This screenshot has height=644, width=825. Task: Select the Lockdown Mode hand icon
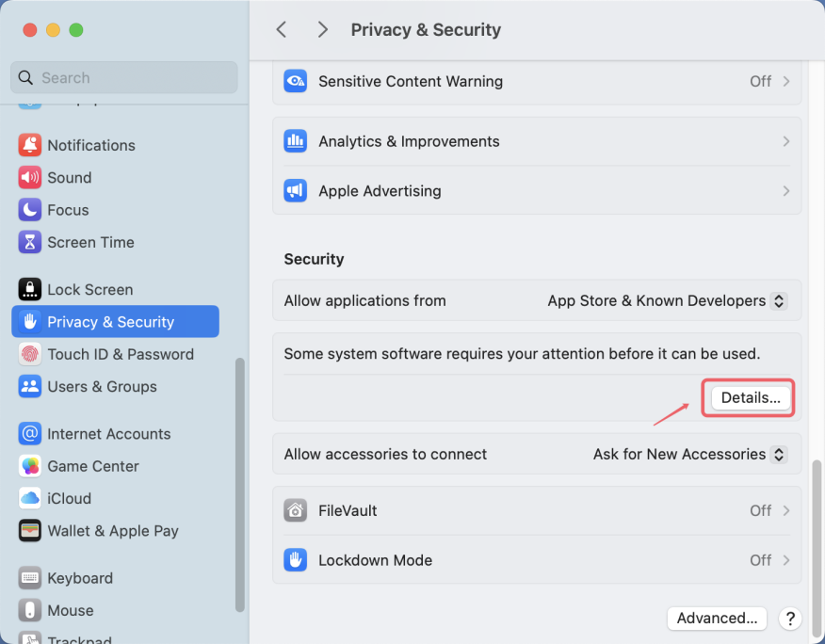[x=296, y=560]
